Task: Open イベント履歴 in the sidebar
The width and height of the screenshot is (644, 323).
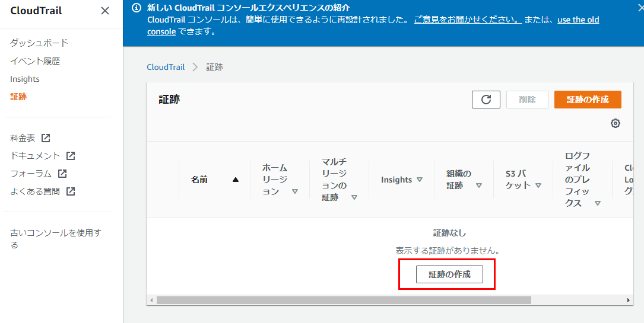Action: coord(35,61)
